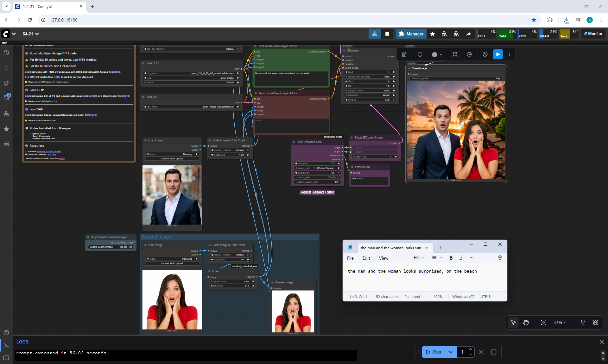
Task: Click choose file to upload for Man.png
Action: pyautogui.click(x=172, y=159)
